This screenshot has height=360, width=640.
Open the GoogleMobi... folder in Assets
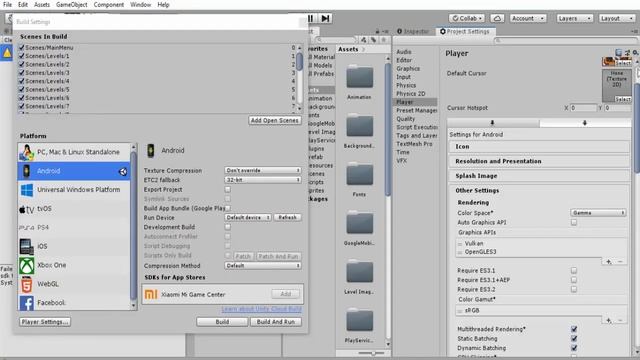click(x=360, y=223)
